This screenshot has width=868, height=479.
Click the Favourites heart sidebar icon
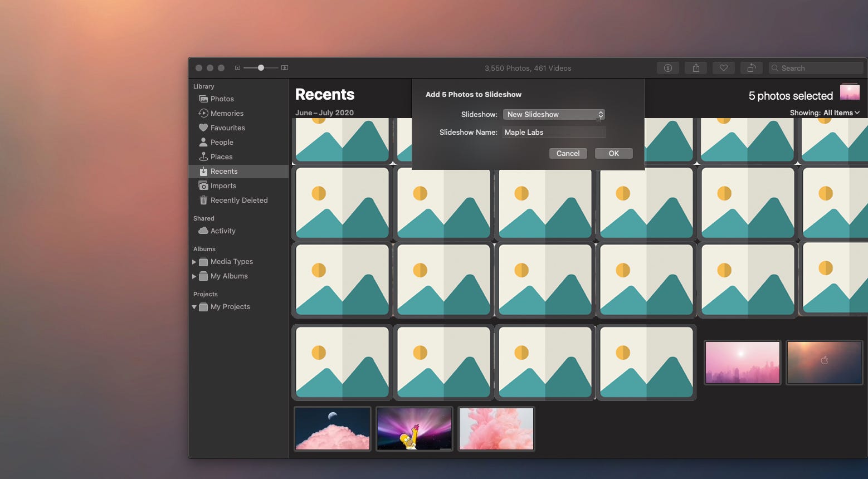tap(203, 128)
